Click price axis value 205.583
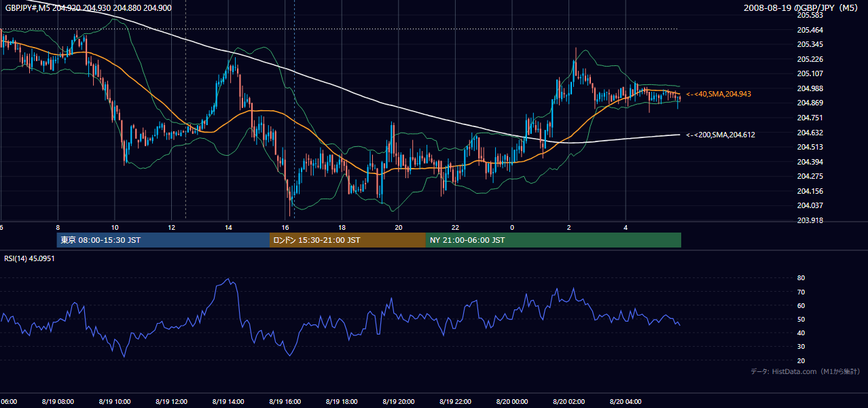The width and height of the screenshot is (868, 408). coord(810,15)
